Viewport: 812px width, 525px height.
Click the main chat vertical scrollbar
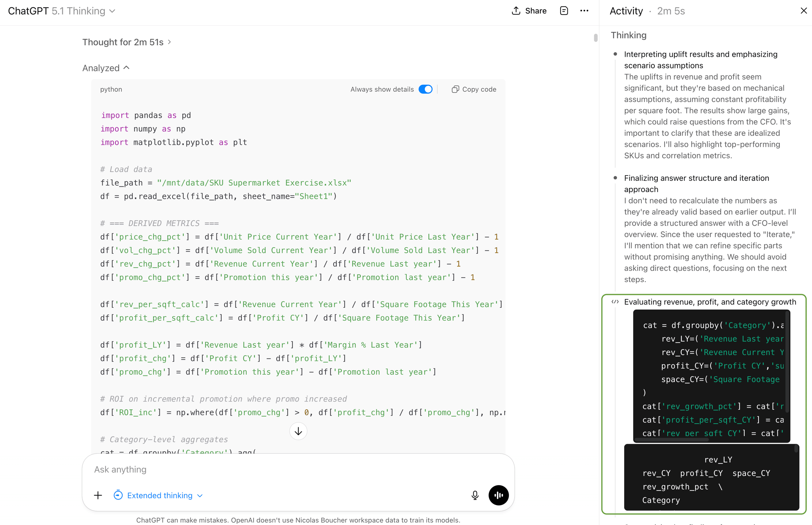coord(595,38)
